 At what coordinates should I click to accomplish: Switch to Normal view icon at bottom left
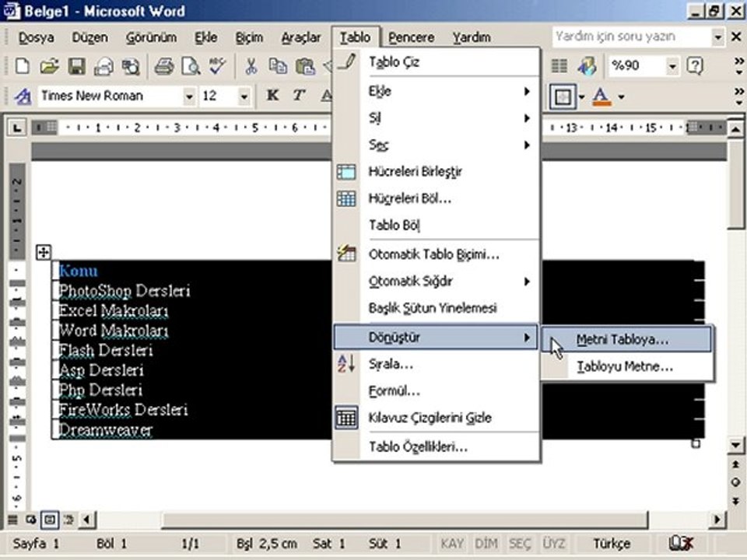[13, 520]
